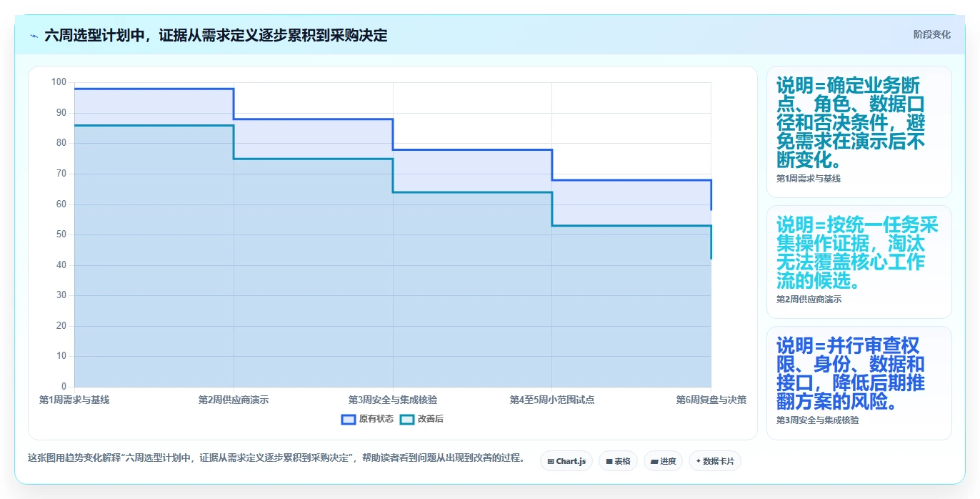Click the y-axis value 50
This screenshot has width=980, height=499.
[61, 234]
